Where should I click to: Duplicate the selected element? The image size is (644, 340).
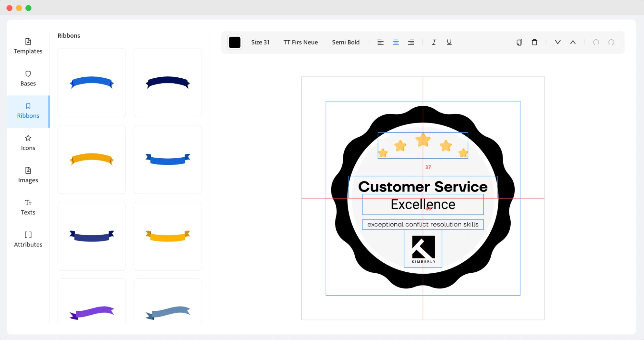pos(519,42)
